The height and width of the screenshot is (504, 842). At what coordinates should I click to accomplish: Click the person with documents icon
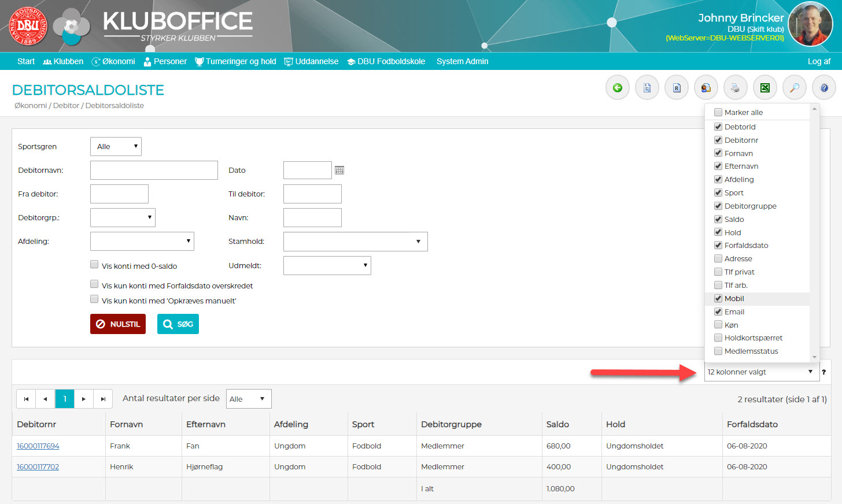pyautogui.click(x=706, y=88)
